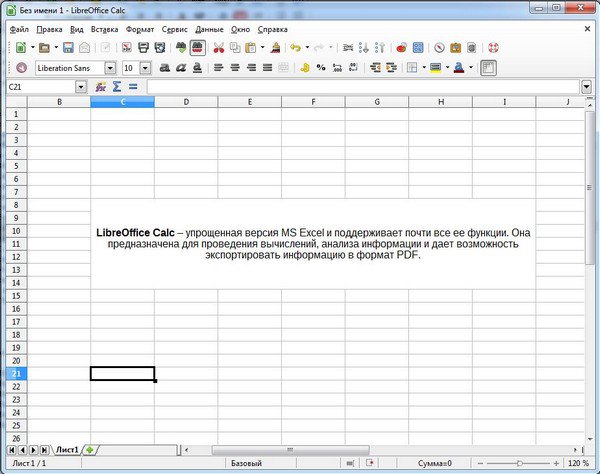
Task: Expand the Name Box dropdown for C21
Action: click(81, 87)
